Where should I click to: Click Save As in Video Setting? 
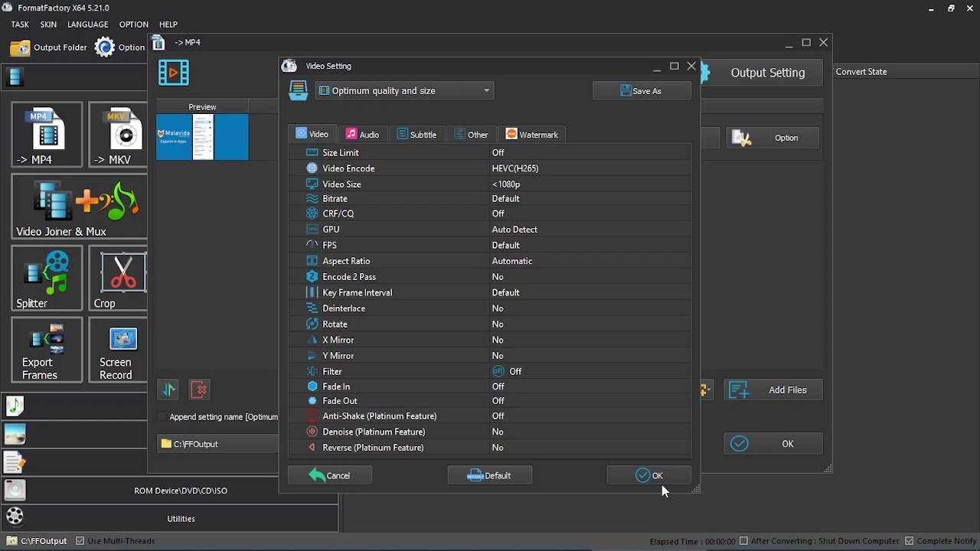(642, 91)
